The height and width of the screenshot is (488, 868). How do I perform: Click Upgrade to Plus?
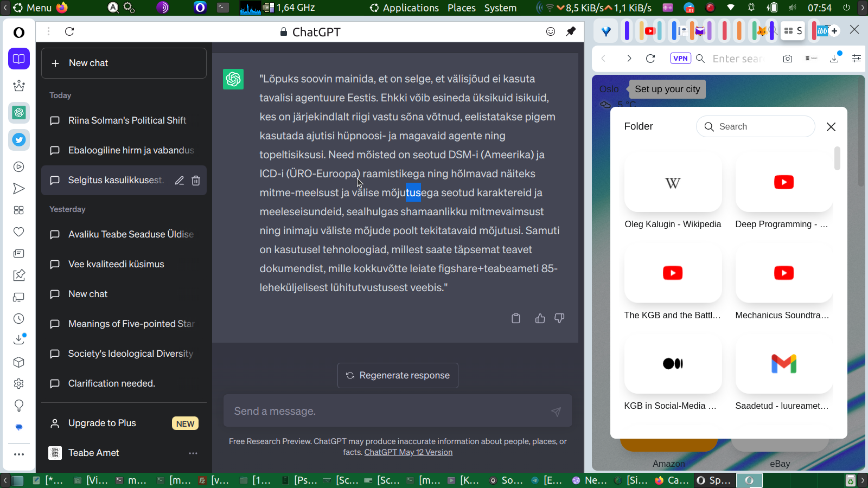pos(124,423)
